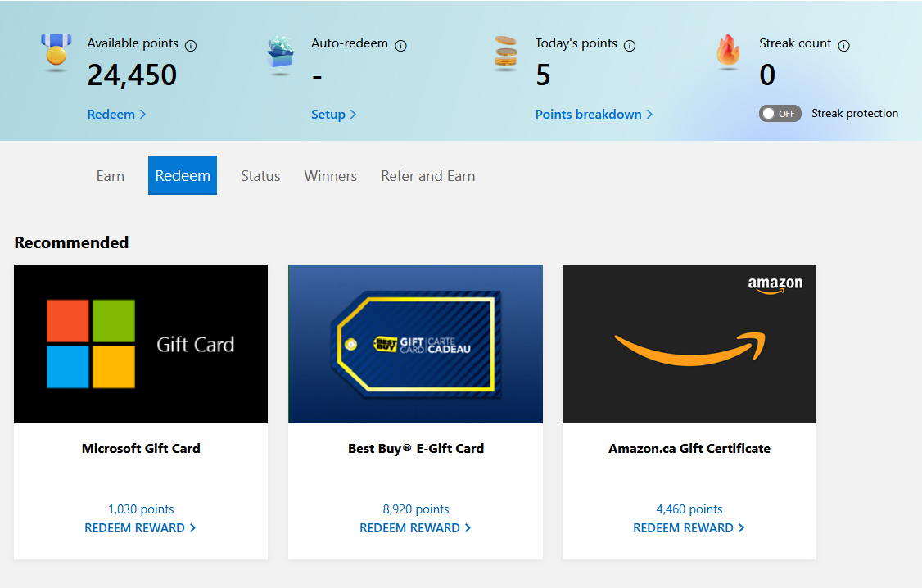The height and width of the screenshot is (588, 922).
Task: Open info icon beside Streak count
Action: coord(843,46)
